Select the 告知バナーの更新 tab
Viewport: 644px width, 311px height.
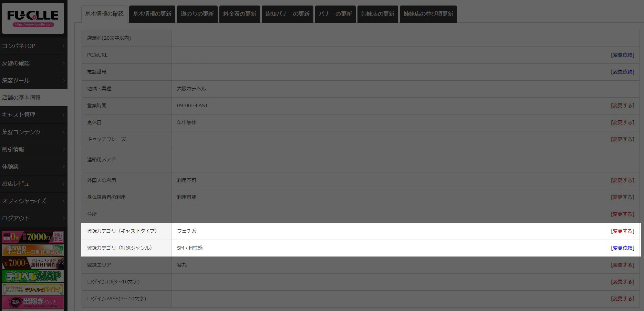(288, 14)
